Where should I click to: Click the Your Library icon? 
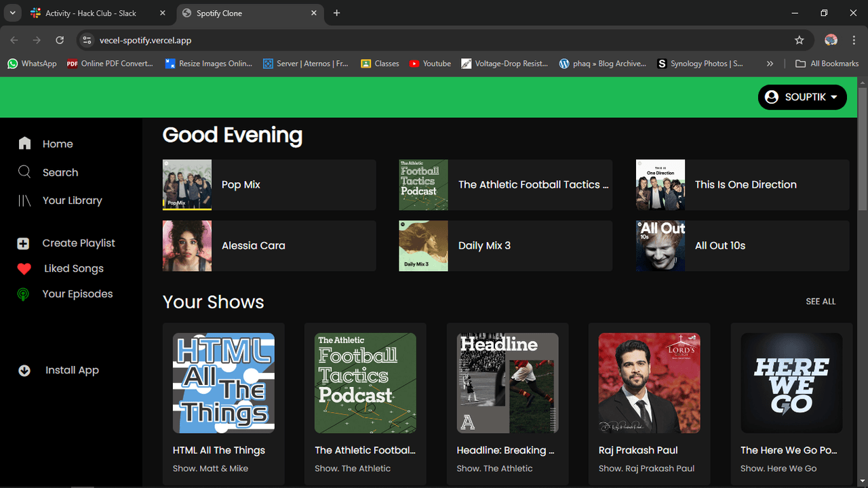(24, 201)
